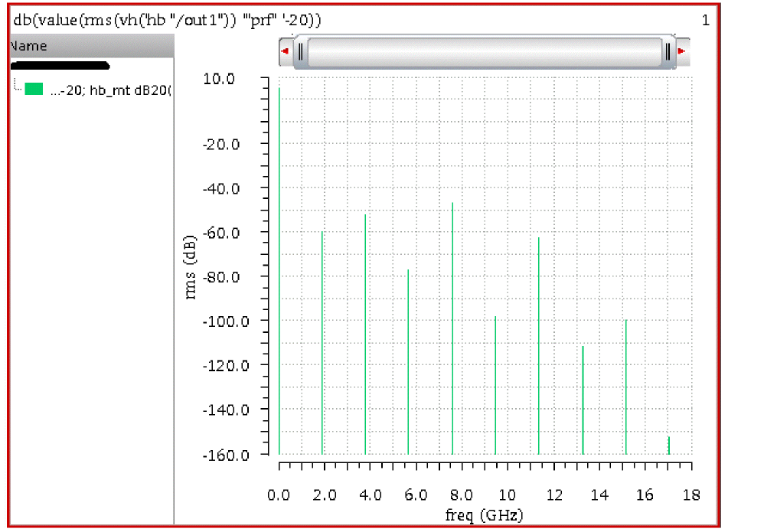Click the left red arrow on zoom slider
Image resolution: width=777 pixels, height=532 pixels.
pyautogui.click(x=285, y=51)
